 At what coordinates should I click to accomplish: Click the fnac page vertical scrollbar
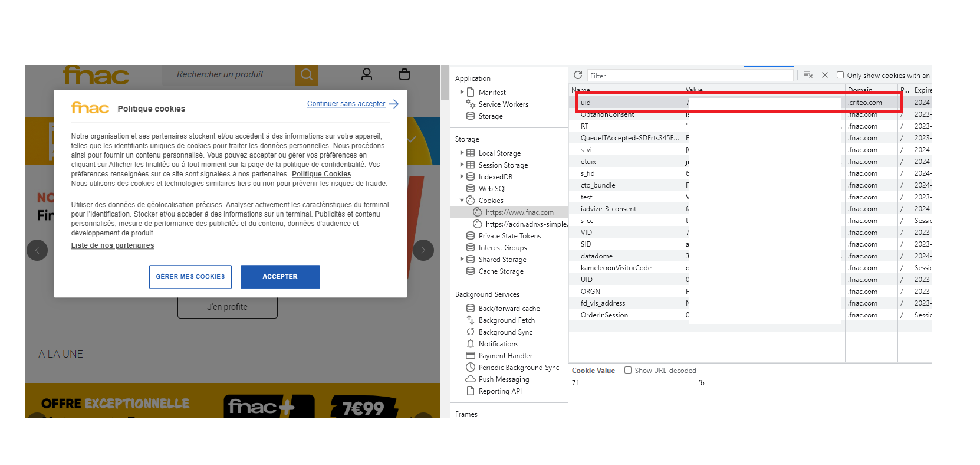[445, 83]
